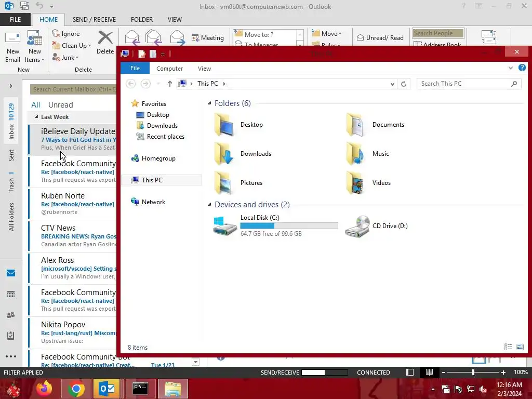Show Unread messages filter in Outlook
The image size is (532, 399).
click(x=60, y=105)
